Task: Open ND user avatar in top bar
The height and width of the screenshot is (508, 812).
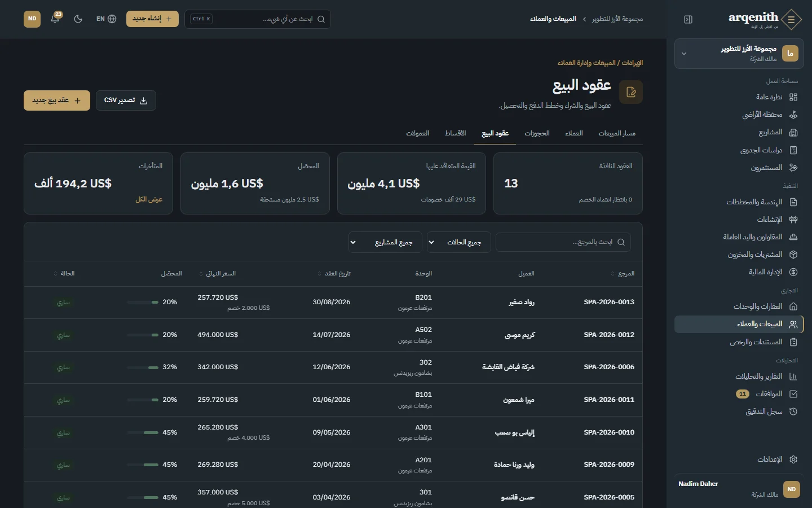Action: (32, 19)
